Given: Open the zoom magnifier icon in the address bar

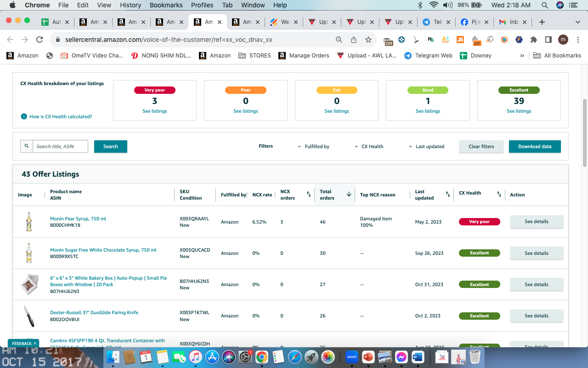Looking at the screenshot, I should tap(339, 40).
